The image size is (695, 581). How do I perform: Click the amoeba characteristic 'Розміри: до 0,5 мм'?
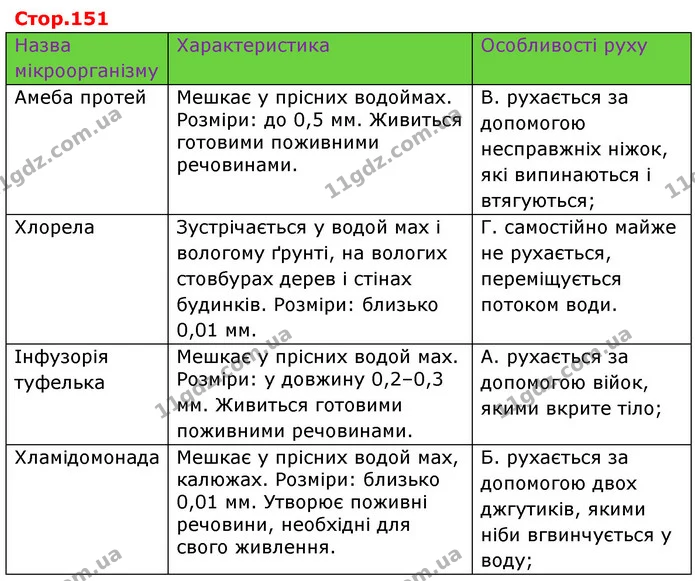[270, 120]
